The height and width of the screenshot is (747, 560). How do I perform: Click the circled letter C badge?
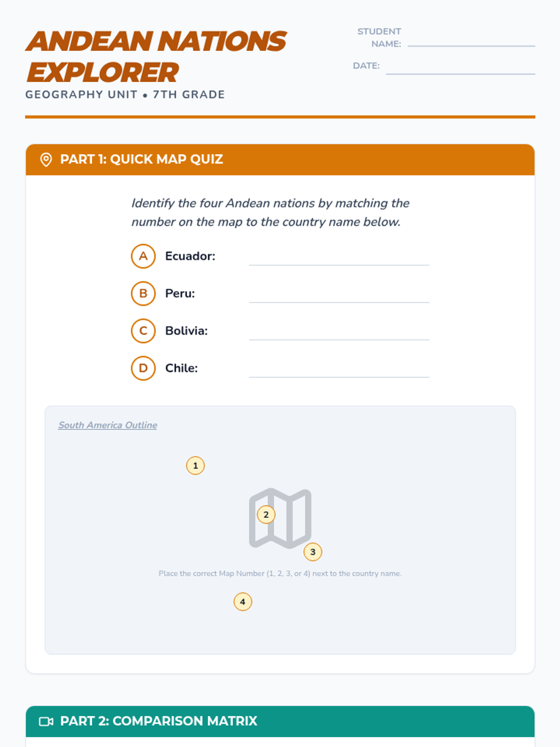tap(143, 331)
